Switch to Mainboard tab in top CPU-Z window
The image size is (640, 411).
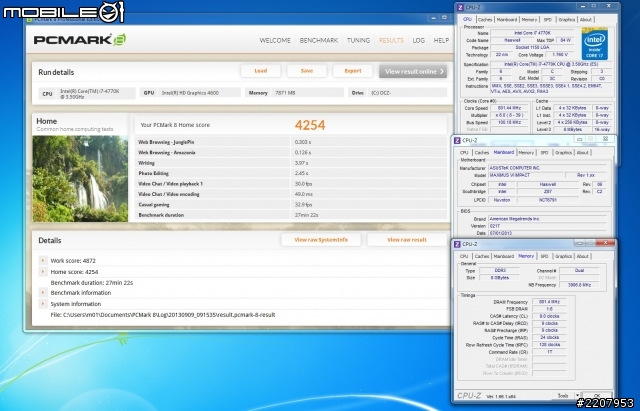[x=507, y=20]
